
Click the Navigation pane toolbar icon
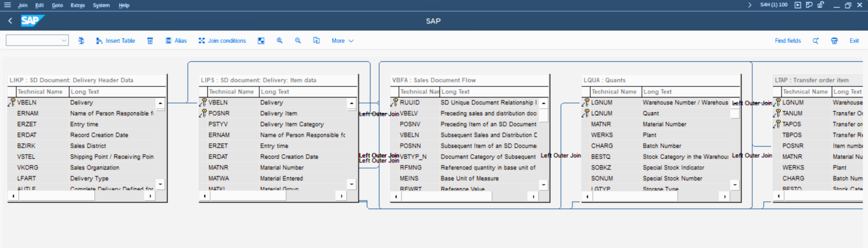pos(261,41)
